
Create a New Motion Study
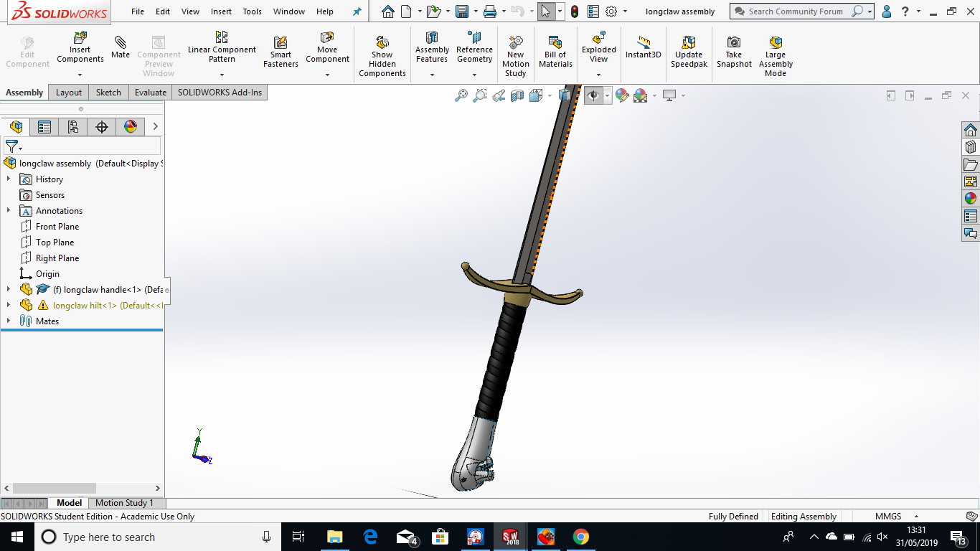click(x=516, y=56)
